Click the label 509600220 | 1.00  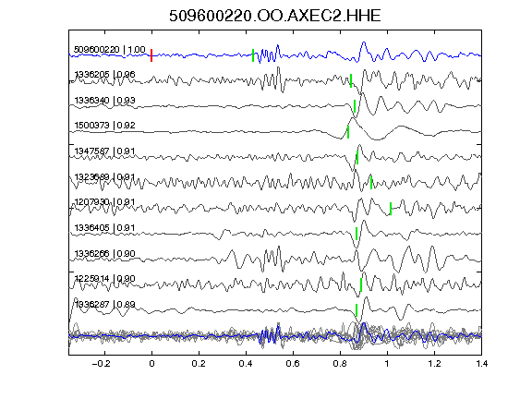(110, 50)
